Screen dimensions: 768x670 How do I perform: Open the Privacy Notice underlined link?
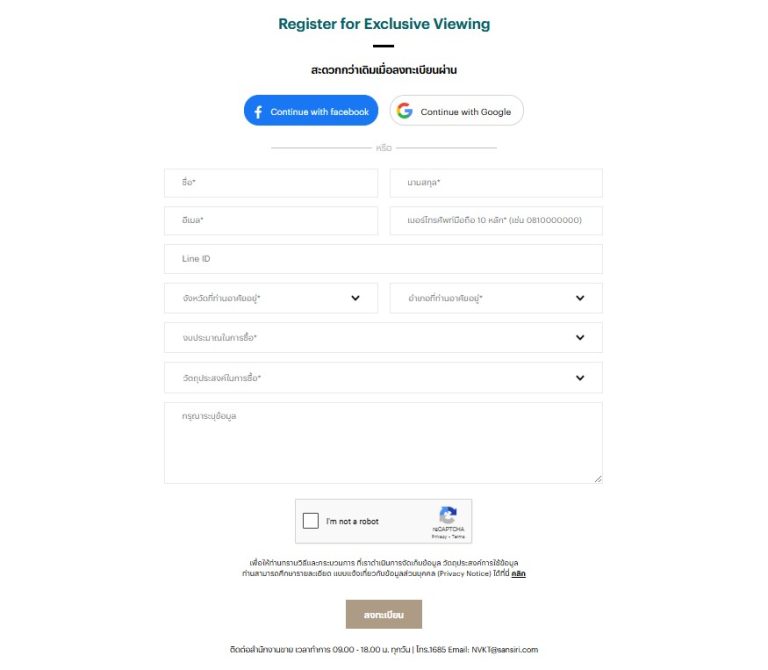[x=518, y=574]
